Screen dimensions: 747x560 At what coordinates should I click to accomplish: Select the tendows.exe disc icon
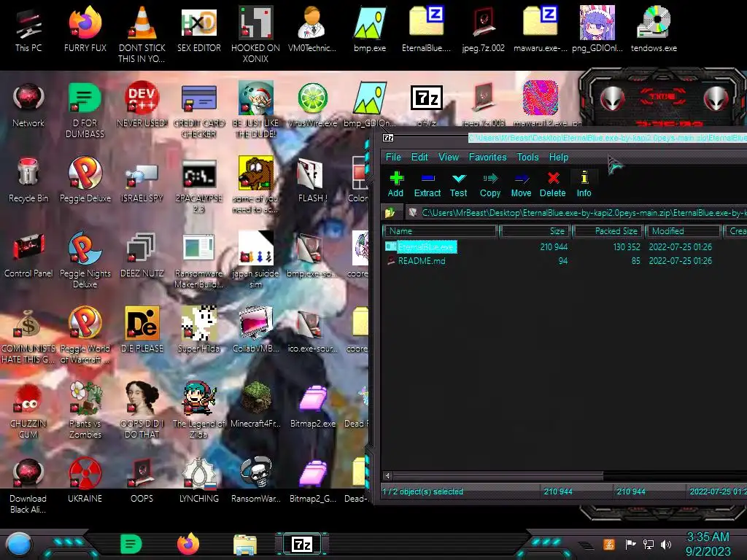(x=654, y=29)
